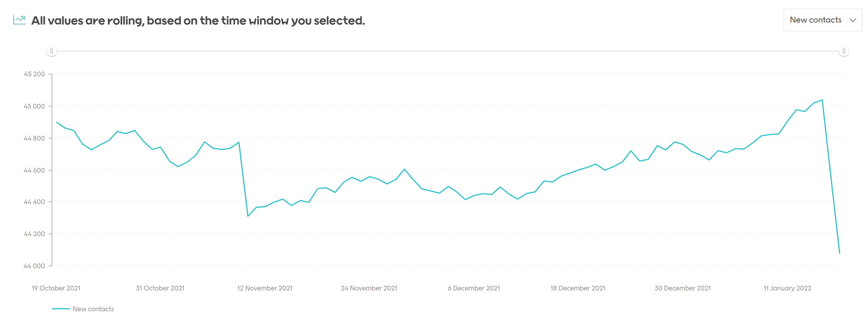Click the teal legend line swatch
868x317 pixels.
(x=61, y=308)
